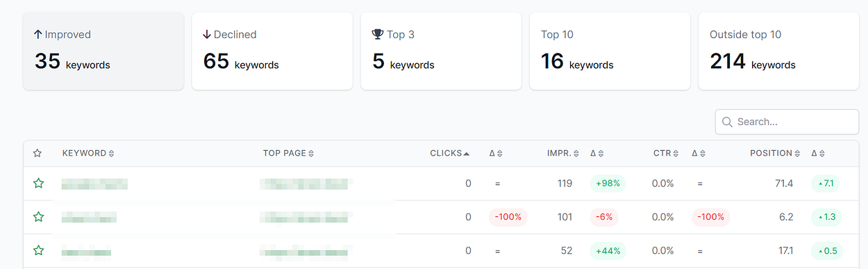This screenshot has width=868, height=269.
Task: Click the impressions value 101
Action: pos(565,217)
